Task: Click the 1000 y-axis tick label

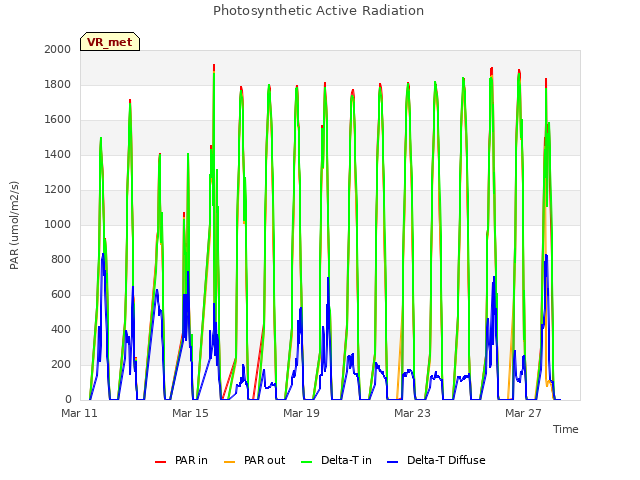Action: coord(58,224)
